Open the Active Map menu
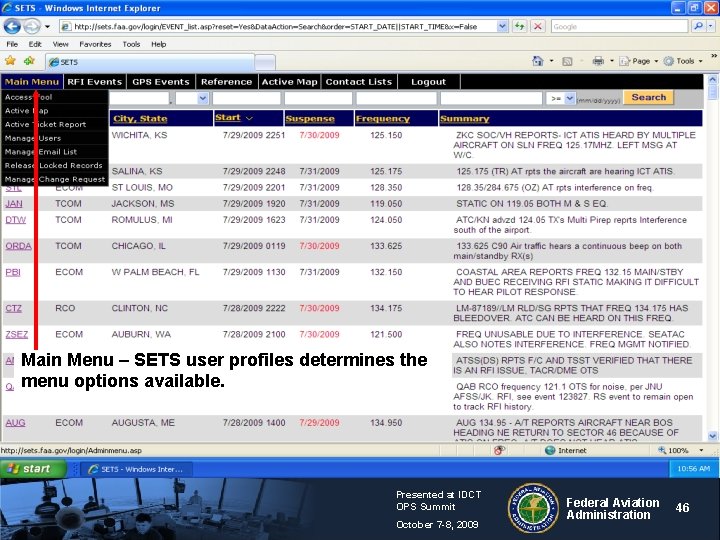This screenshot has width=720, height=540. 289,82
